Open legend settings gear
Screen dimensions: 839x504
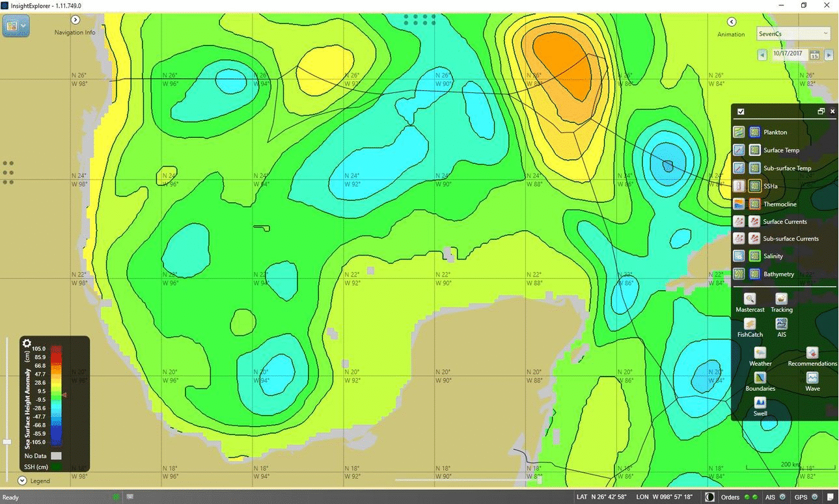tap(27, 343)
